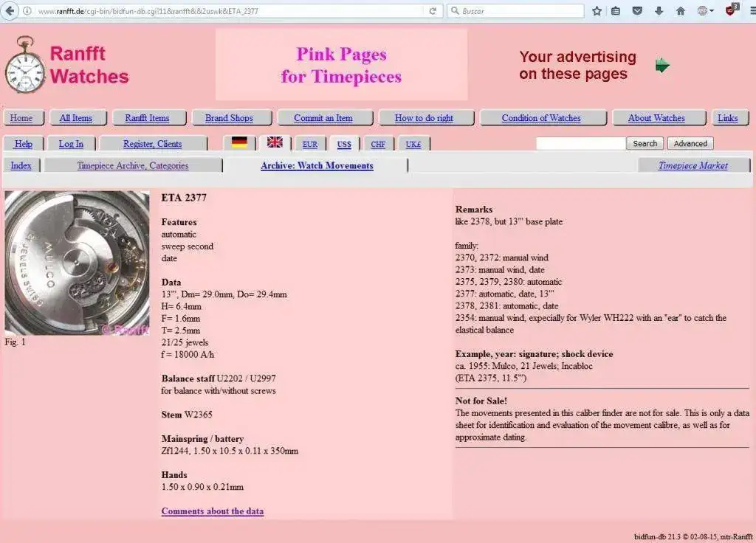Click Your advertising on these pages text

tap(577, 65)
